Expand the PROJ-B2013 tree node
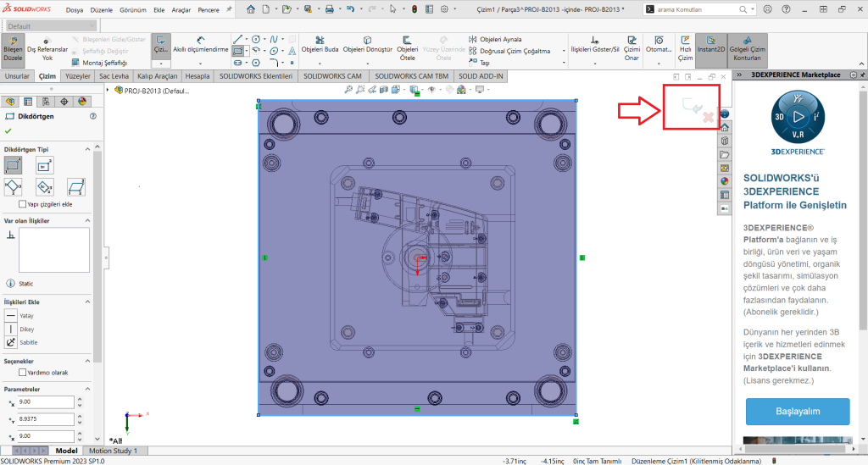The image size is (868, 465). tap(108, 91)
